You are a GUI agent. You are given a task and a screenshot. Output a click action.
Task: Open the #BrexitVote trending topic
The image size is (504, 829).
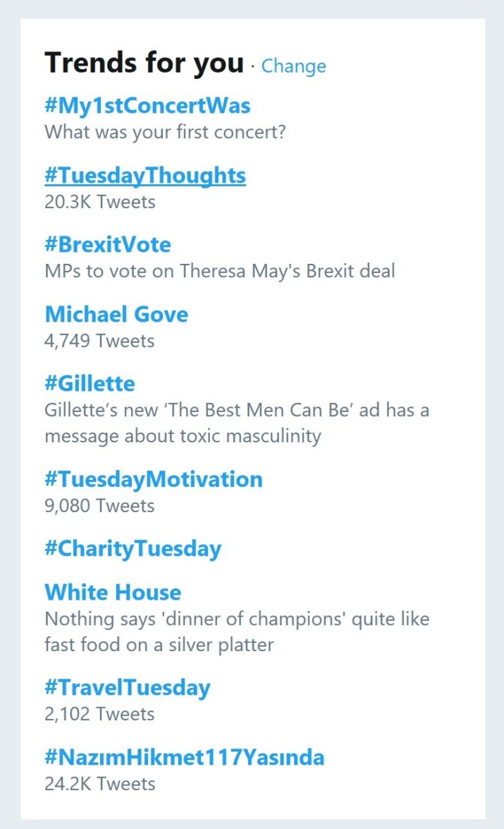(x=108, y=245)
